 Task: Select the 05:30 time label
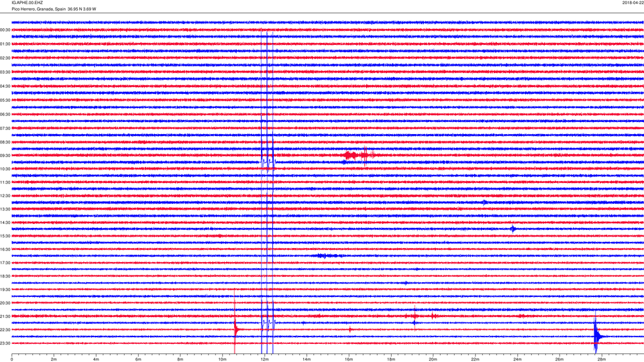[x=5, y=100]
